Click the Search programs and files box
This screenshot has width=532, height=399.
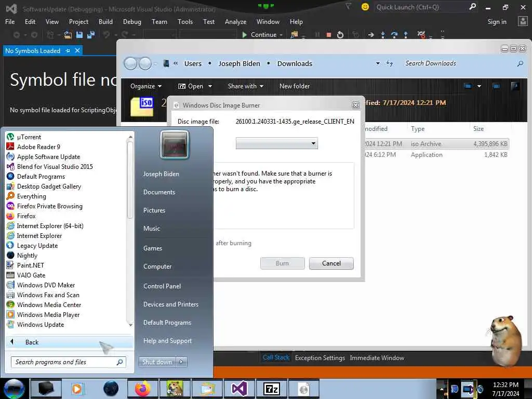(x=69, y=362)
